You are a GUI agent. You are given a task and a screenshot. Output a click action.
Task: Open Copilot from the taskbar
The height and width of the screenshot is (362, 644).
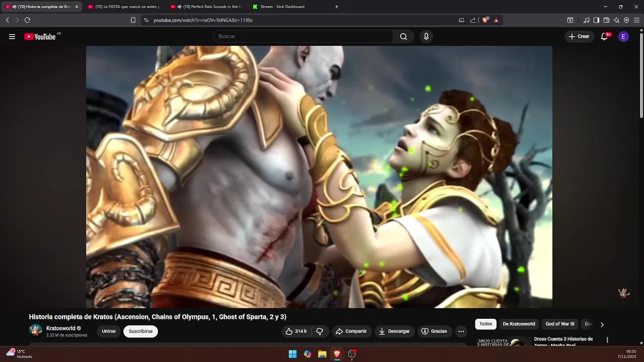tap(307, 354)
